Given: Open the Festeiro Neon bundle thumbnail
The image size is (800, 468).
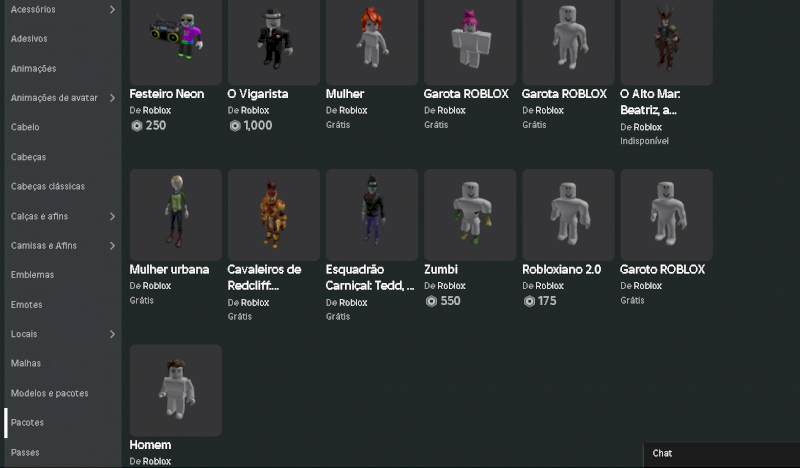Looking at the screenshot, I should click(176, 41).
